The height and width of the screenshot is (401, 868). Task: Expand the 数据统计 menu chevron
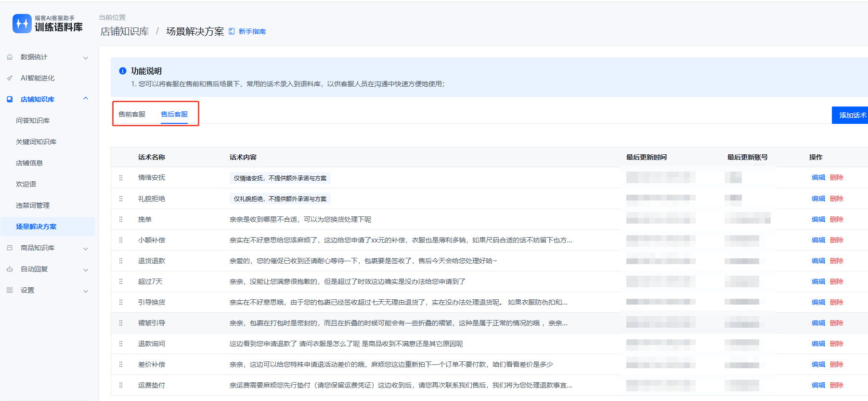coord(86,58)
